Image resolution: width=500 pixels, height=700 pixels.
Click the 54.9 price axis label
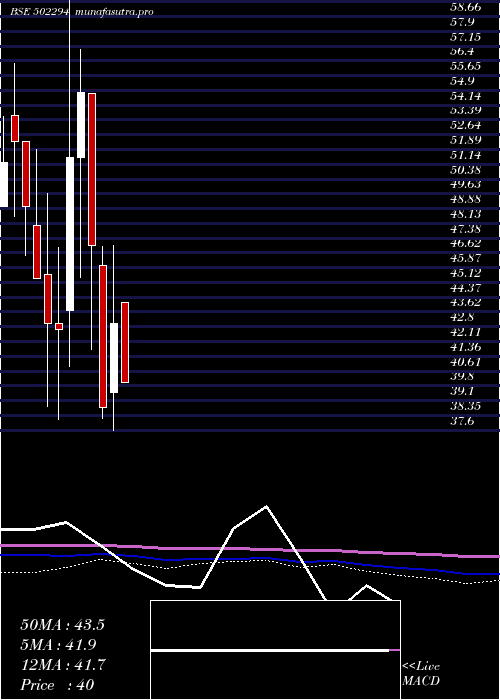[462, 81]
